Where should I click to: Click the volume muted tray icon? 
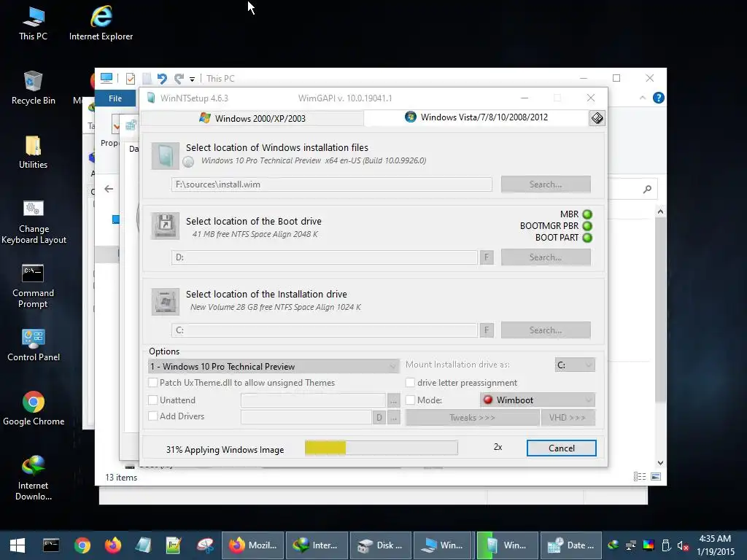coord(683,545)
